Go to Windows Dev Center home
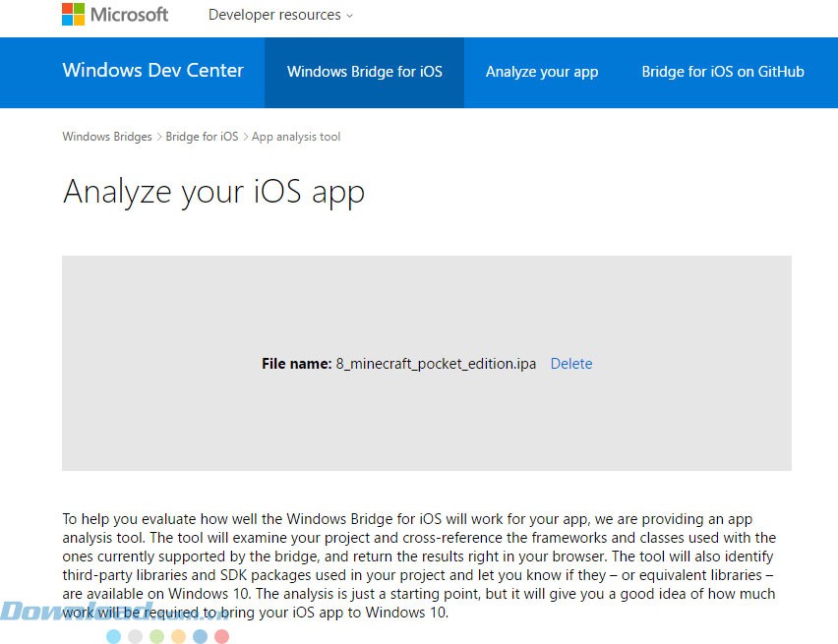Image resolution: width=838 pixels, height=644 pixels. (152, 71)
